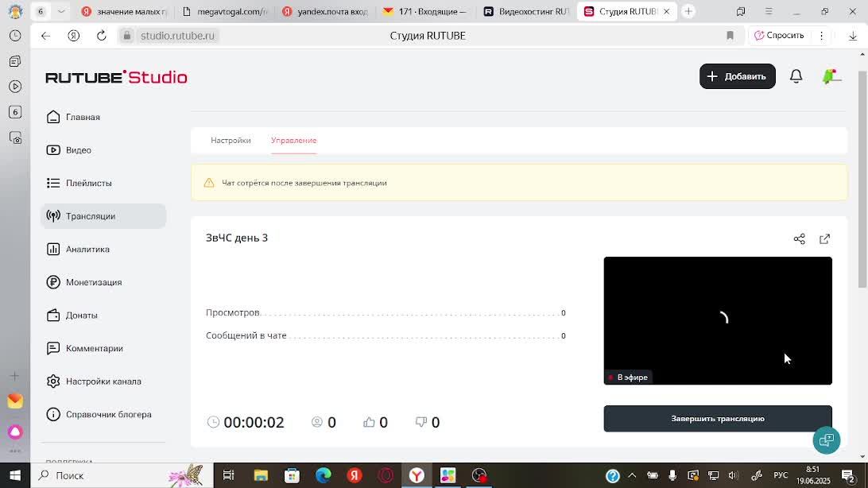This screenshot has height=488, width=868.
Task: Open the Yandex Browser hamburger menu
Action: [769, 11]
